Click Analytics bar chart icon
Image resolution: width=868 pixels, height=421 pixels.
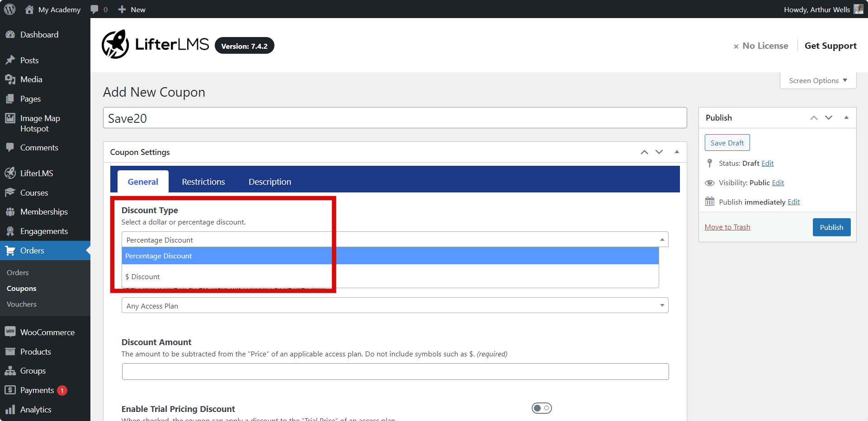tap(10, 410)
